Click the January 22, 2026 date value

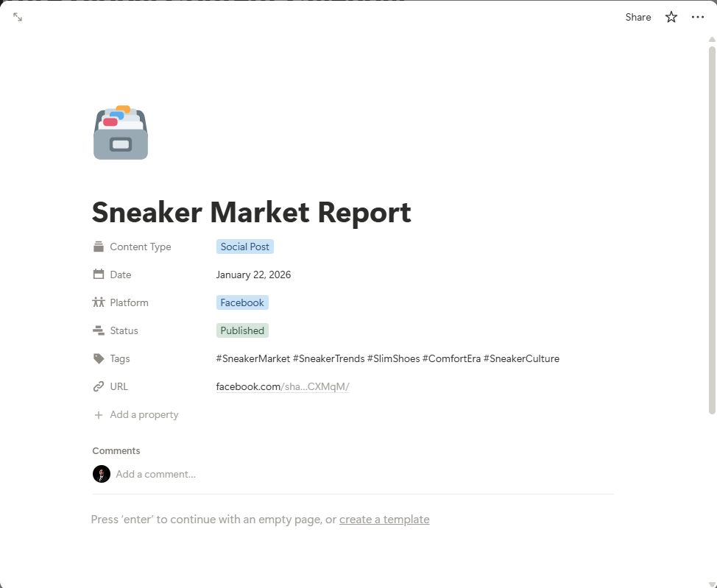[x=253, y=275]
